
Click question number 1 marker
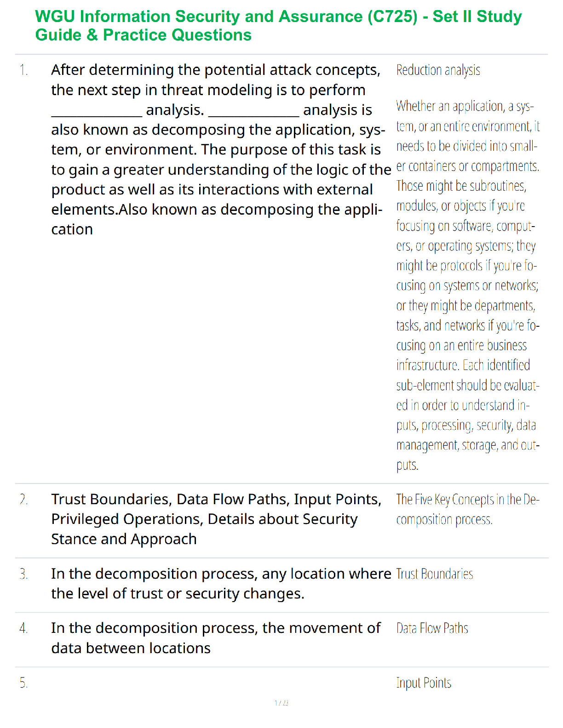[24, 70]
